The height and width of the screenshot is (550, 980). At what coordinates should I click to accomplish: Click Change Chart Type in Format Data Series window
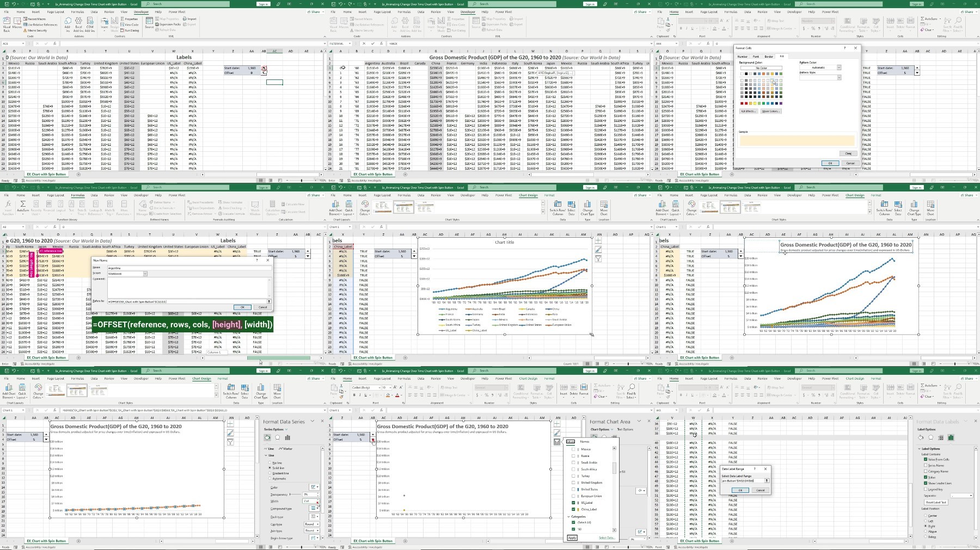click(x=261, y=391)
